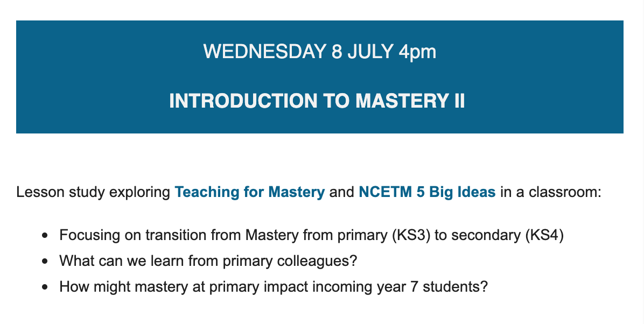
Task: Click the word 'and' between the two links
Action: pyautogui.click(x=341, y=192)
